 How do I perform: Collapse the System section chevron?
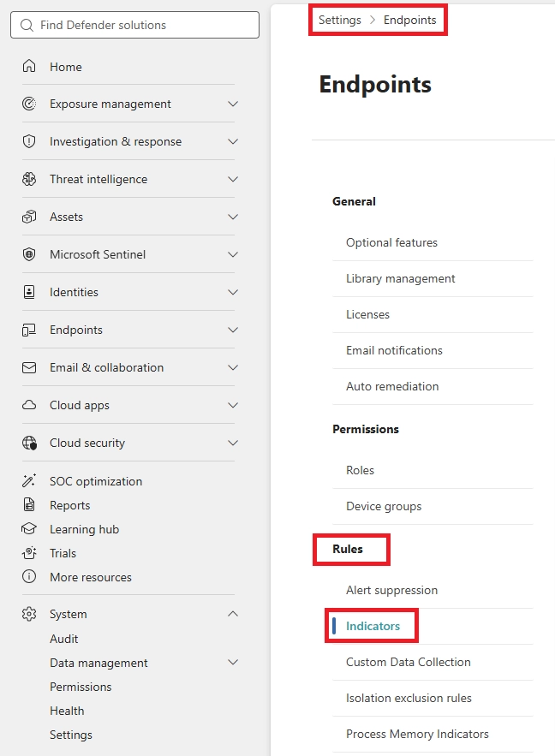[233, 614]
